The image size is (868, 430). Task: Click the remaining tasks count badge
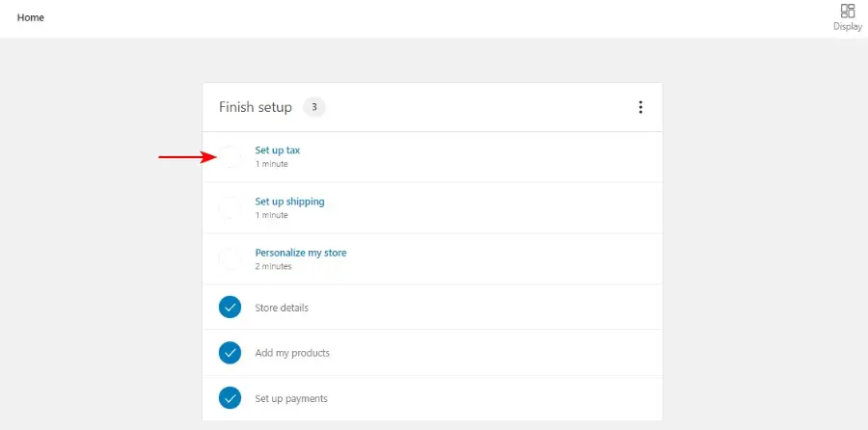[x=314, y=107]
